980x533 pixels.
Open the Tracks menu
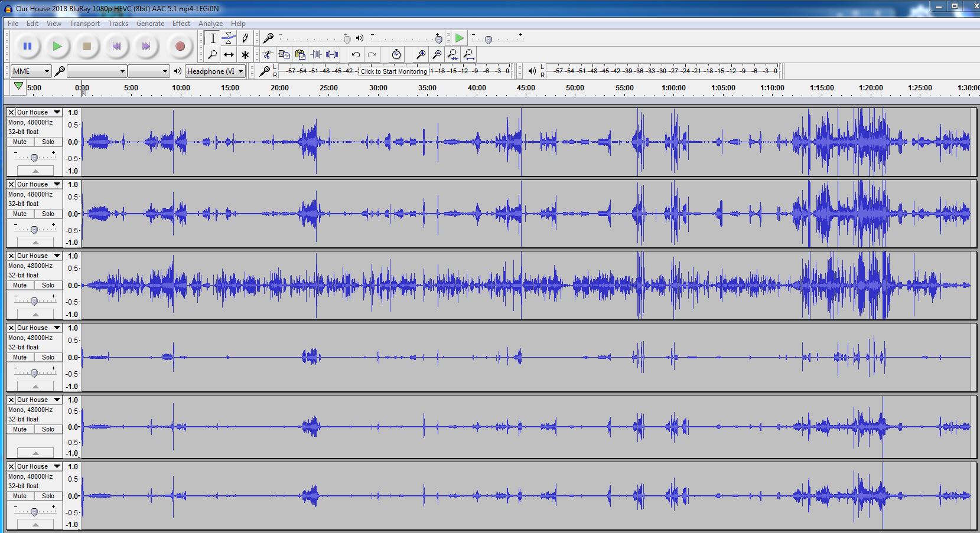[x=118, y=24]
